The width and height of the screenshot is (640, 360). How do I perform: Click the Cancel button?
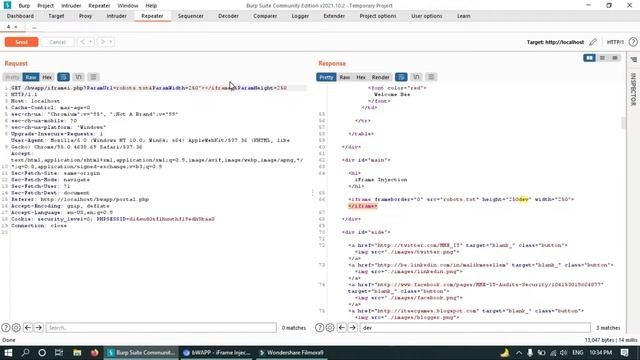point(58,42)
